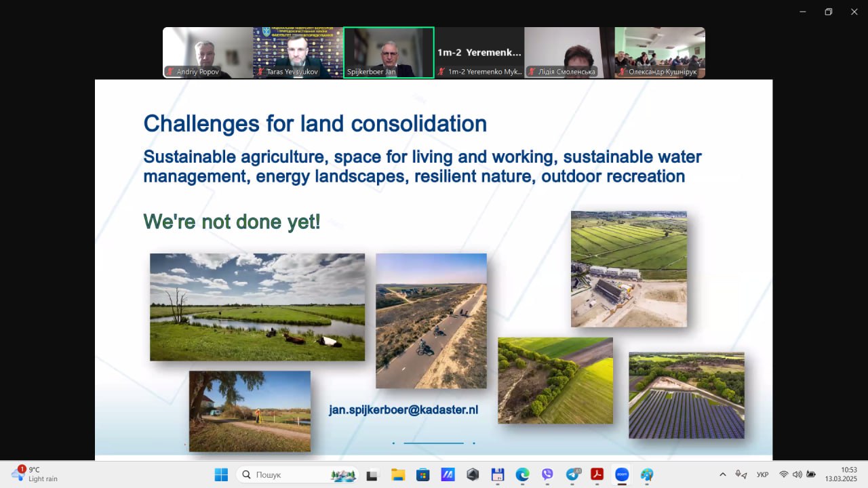Open Task View from the taskbar
Image resolution: width=868 pixels, height=488 pixels.
pyautogui.click(x=372, y=474)
